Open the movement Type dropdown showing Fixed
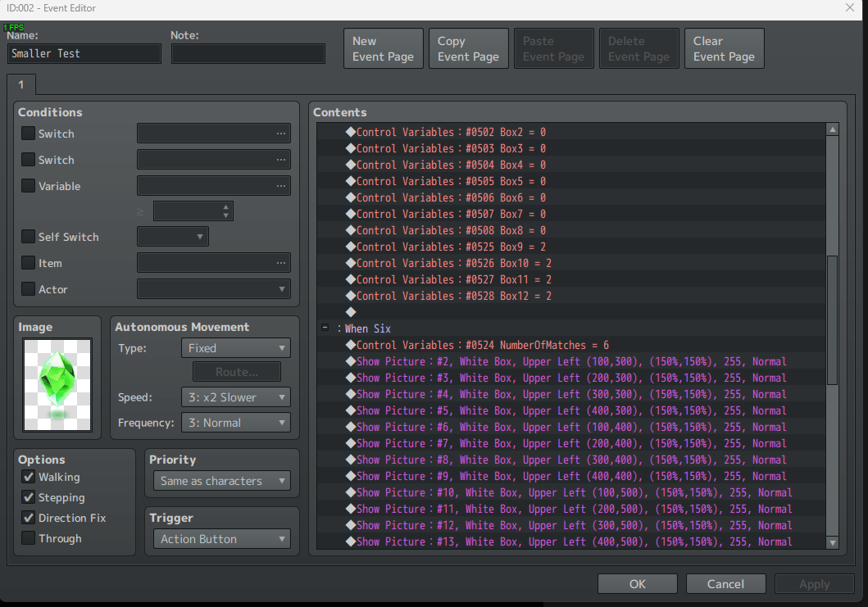 (x=236, y=348)
